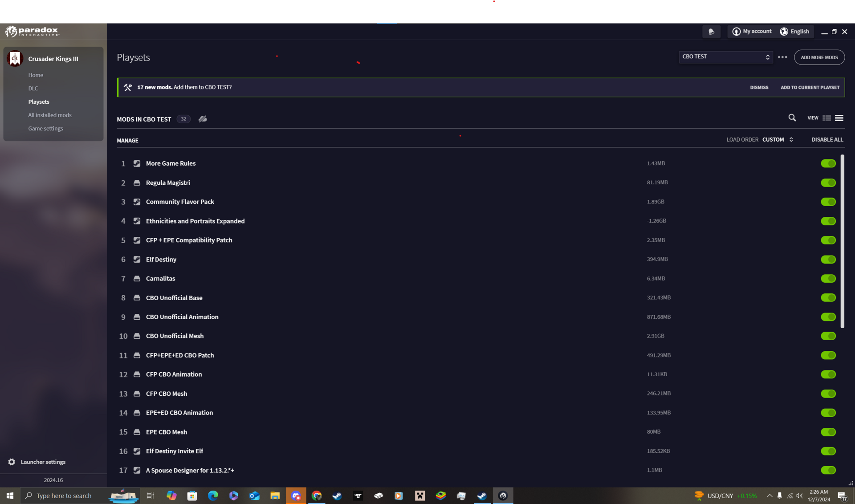
Task: Select Playsets in the sidebar
Action: tap(39, 102)
